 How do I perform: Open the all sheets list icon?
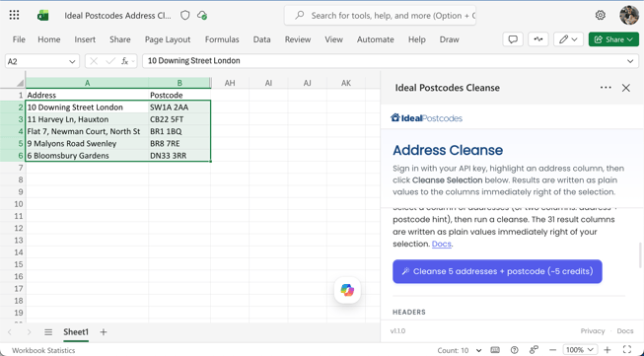tap(48, 332)
